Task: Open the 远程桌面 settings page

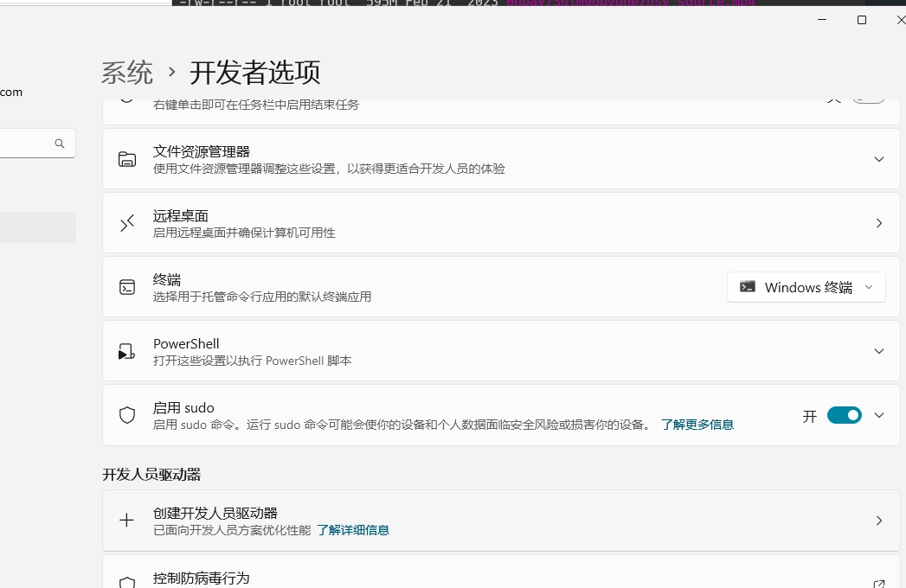Action: (879, 223)
